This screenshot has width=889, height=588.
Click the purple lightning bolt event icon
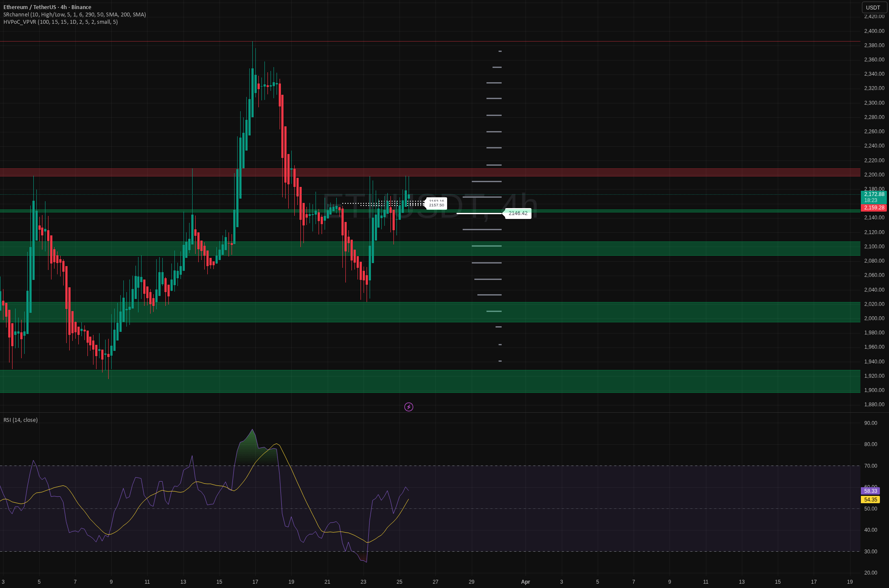pos(409,407)
